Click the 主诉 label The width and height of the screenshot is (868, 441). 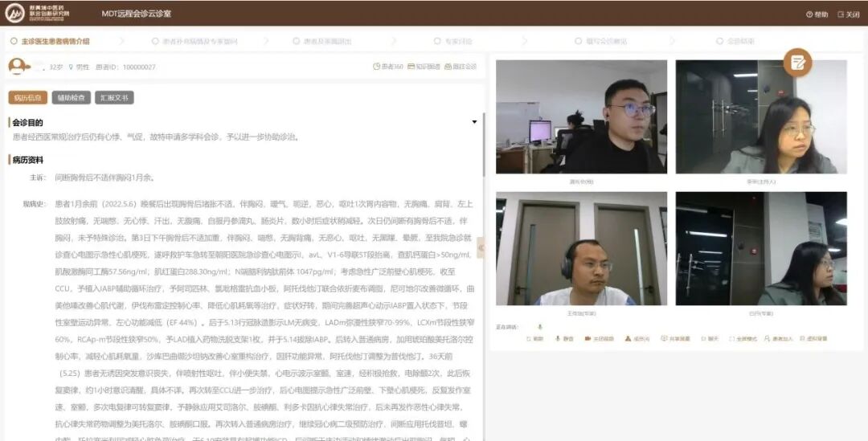coord(39,178)
